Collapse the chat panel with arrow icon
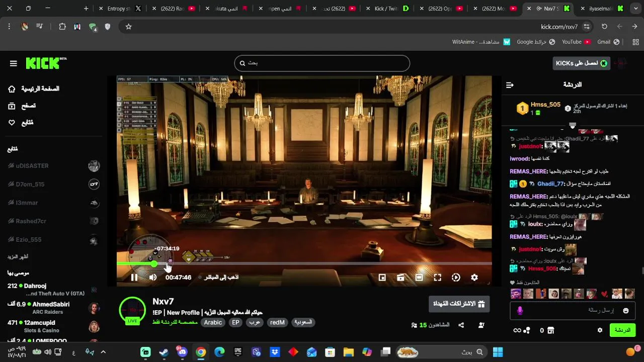 tap(510, 85)
